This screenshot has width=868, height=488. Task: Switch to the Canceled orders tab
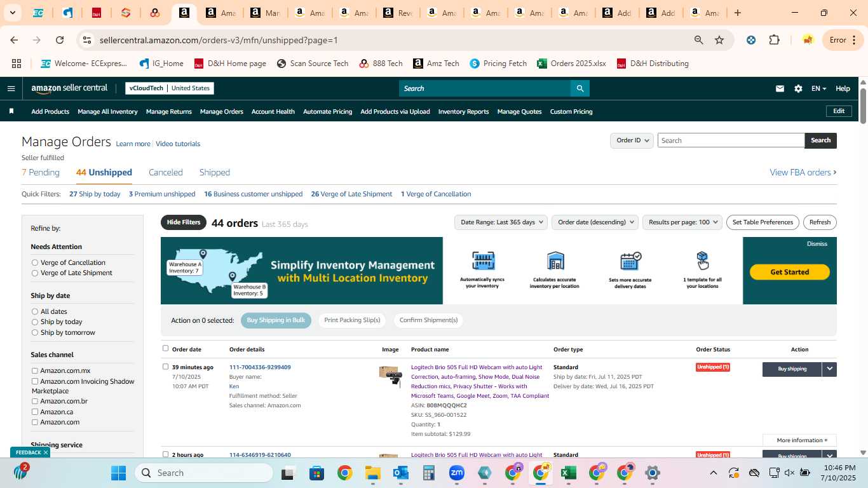[166, 172]
